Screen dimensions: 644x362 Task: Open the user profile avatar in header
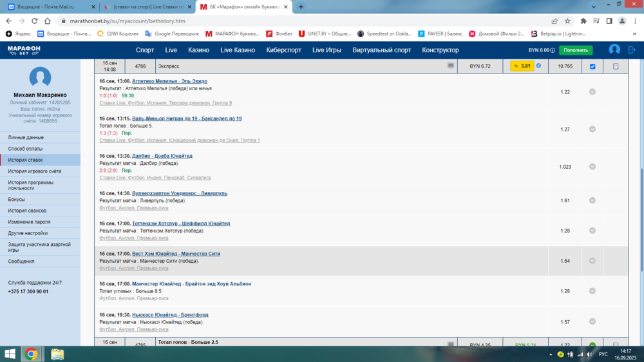tap(614, 50)
